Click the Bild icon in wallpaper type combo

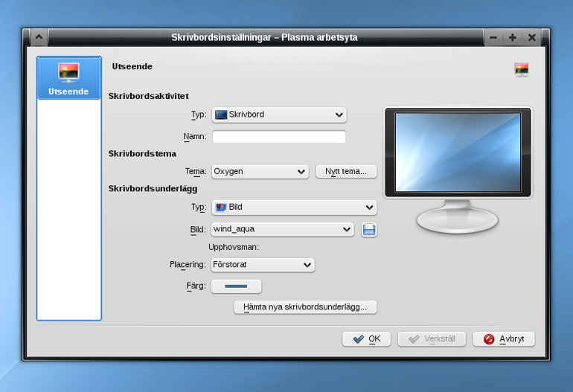coord(221,208)
